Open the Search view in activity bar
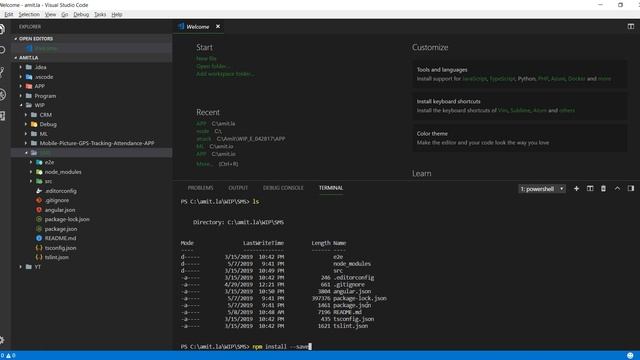Image resolution: width=640 pixels, height=360 pixels. [x=2, y=50]
